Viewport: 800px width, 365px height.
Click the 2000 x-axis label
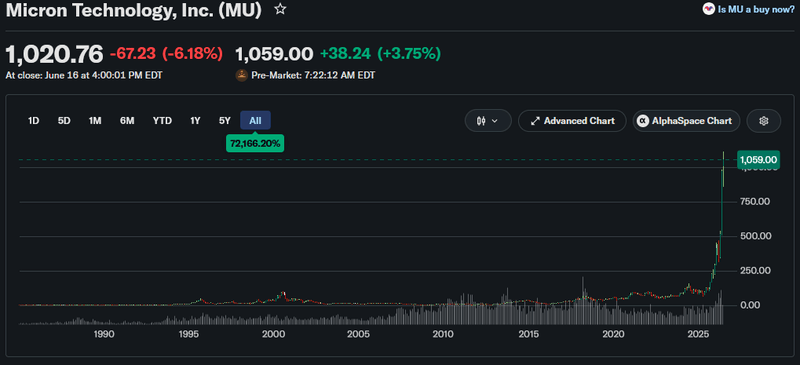[273, 335]
